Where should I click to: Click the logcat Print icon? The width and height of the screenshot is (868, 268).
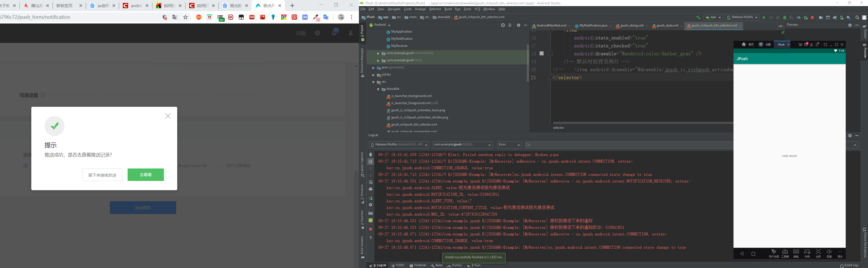point(371,189)
